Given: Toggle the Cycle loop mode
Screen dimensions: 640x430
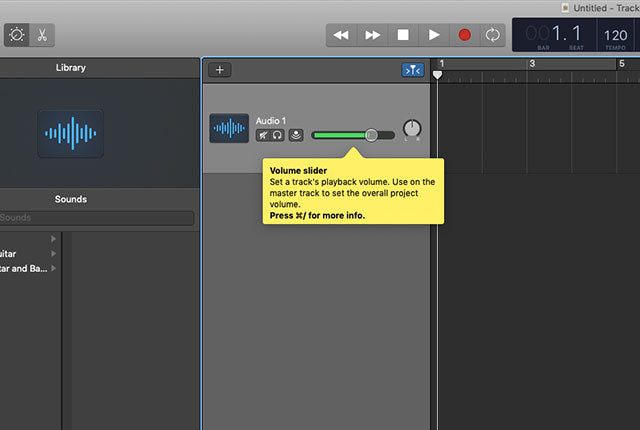Looking at the screenshot, I should (x=493, y=35).
